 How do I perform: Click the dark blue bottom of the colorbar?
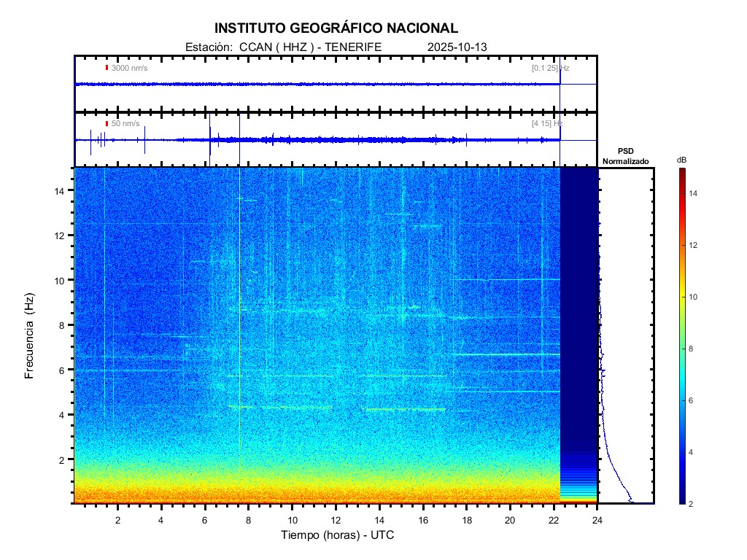(x=681, y=500)
